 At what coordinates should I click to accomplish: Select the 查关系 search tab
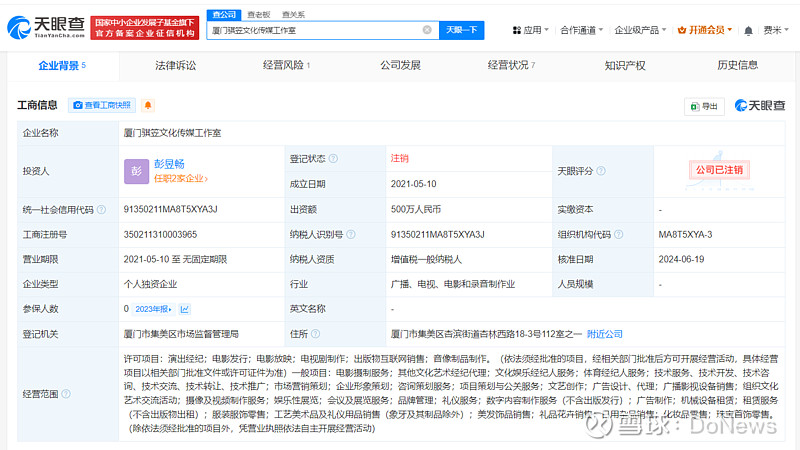[x=293, y=15]
